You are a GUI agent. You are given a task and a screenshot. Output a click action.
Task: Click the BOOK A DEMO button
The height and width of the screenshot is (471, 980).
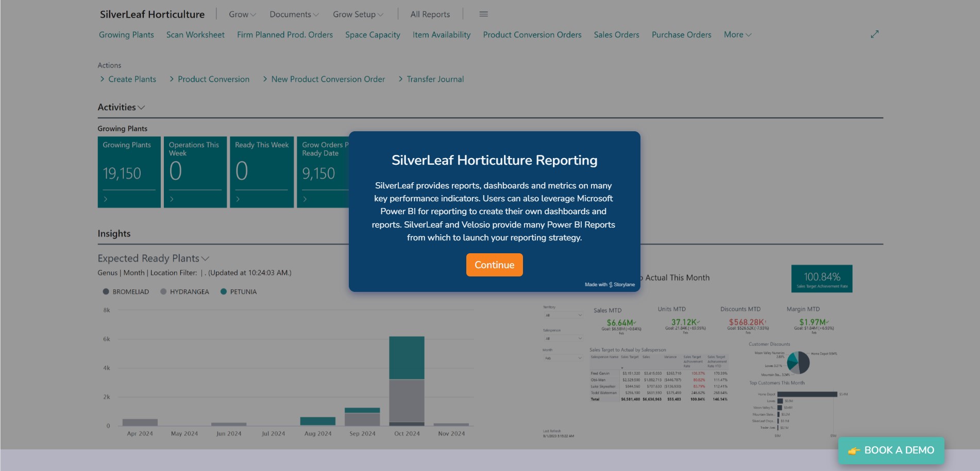[891, 450]
